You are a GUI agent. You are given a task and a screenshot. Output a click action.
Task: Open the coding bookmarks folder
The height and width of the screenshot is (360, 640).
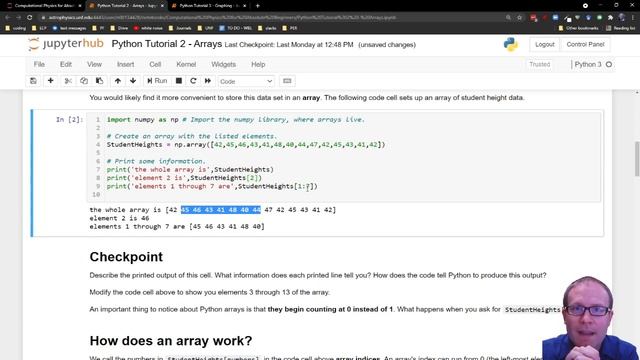pyautogui.click(x=16, y=28)
